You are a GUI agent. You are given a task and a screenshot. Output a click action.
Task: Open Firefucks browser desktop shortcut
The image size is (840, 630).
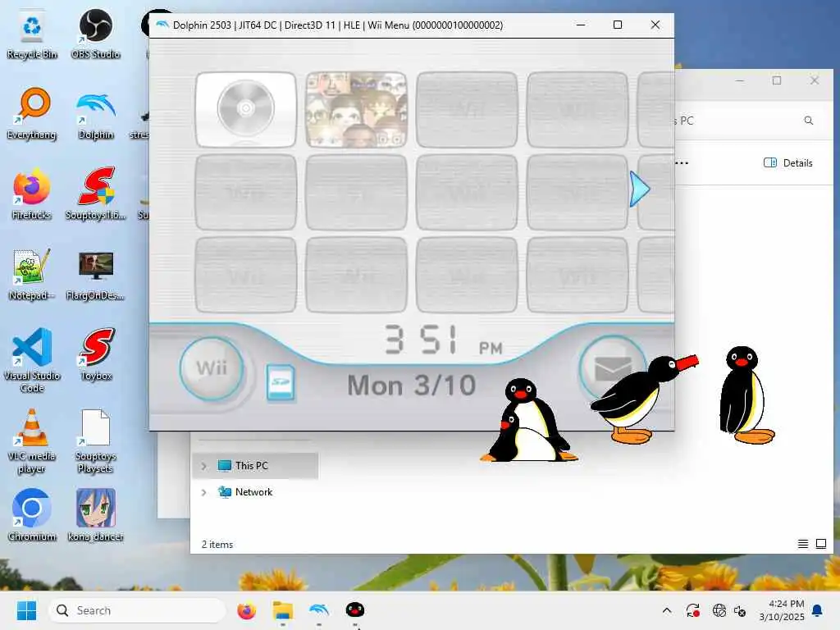(x=32, y=194)
